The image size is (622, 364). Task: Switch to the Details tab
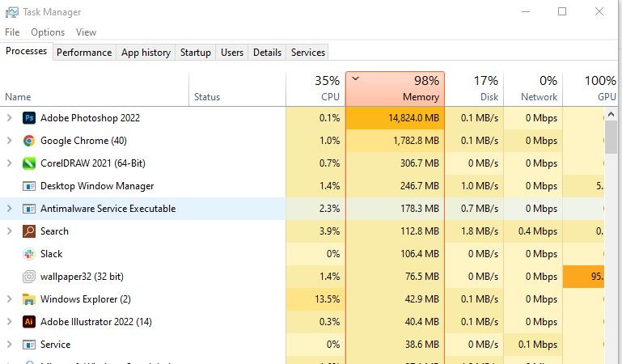[x=268, y=53]
